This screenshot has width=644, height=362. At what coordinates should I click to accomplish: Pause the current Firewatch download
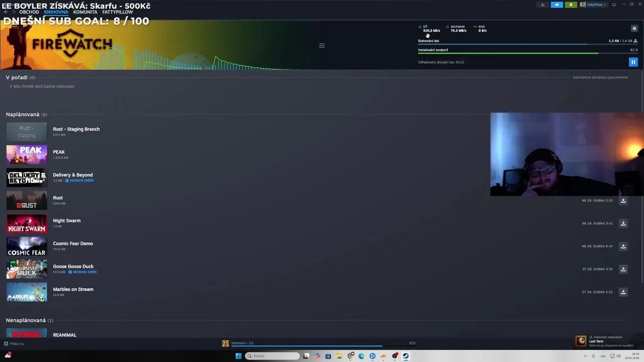633,62
